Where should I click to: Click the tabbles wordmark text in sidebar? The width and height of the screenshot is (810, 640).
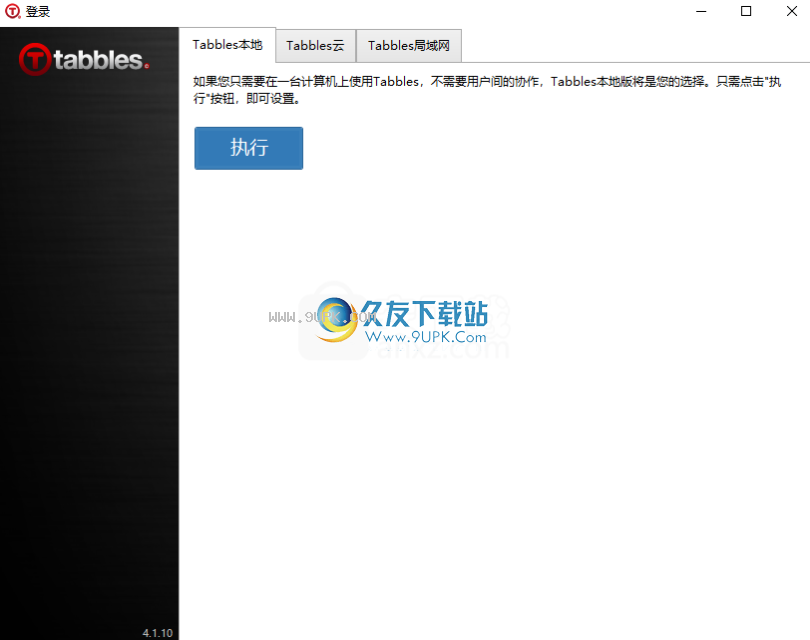[x=98, y=60]
